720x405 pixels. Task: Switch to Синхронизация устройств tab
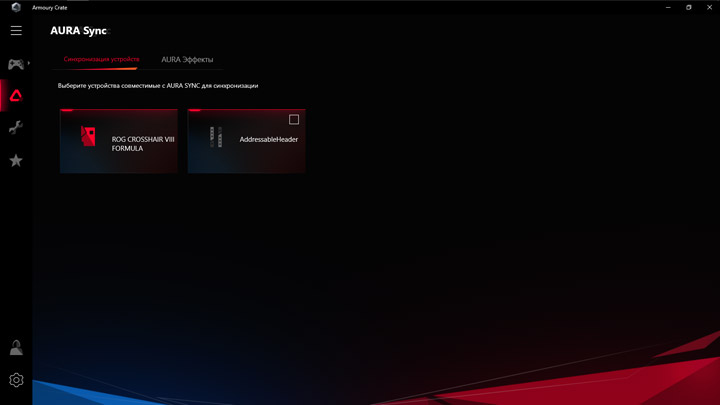click(x=101, y=59)
